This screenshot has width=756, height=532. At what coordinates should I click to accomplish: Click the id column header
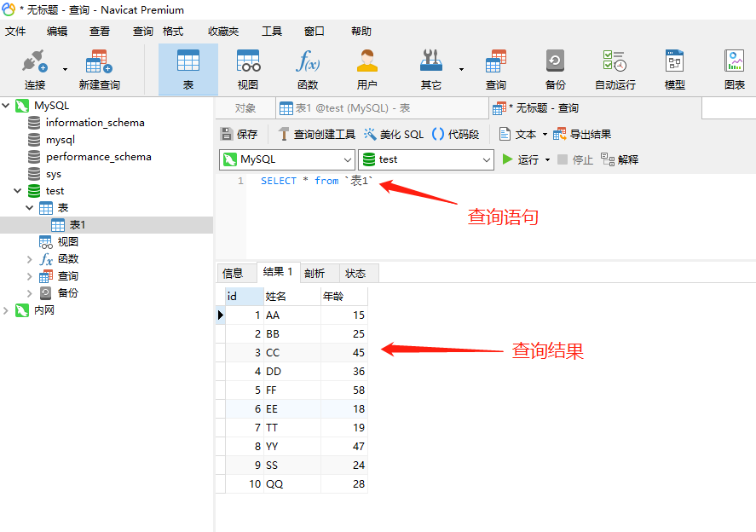245,296
